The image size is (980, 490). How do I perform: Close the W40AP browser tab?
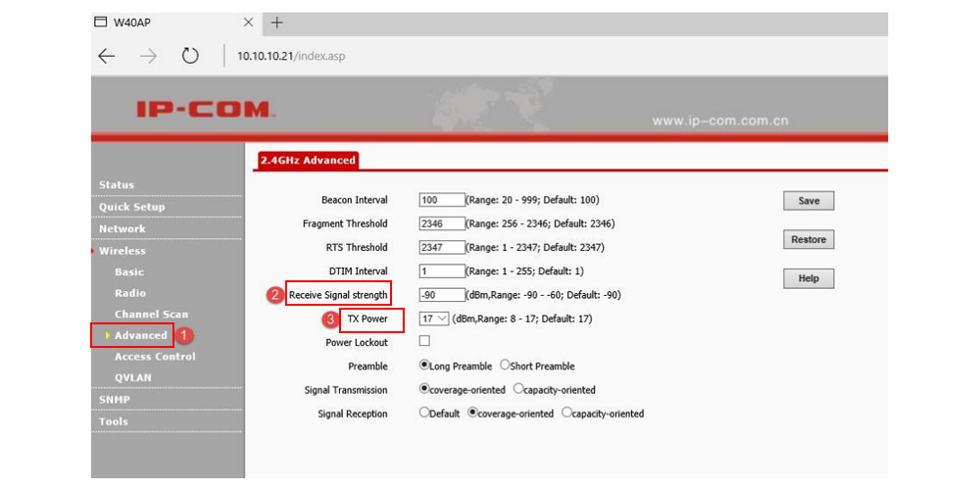tap(248, 23)
